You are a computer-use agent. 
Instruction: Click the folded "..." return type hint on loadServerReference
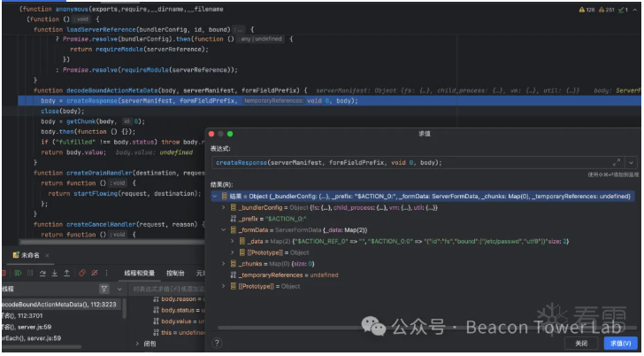click(x=239, y=29)
